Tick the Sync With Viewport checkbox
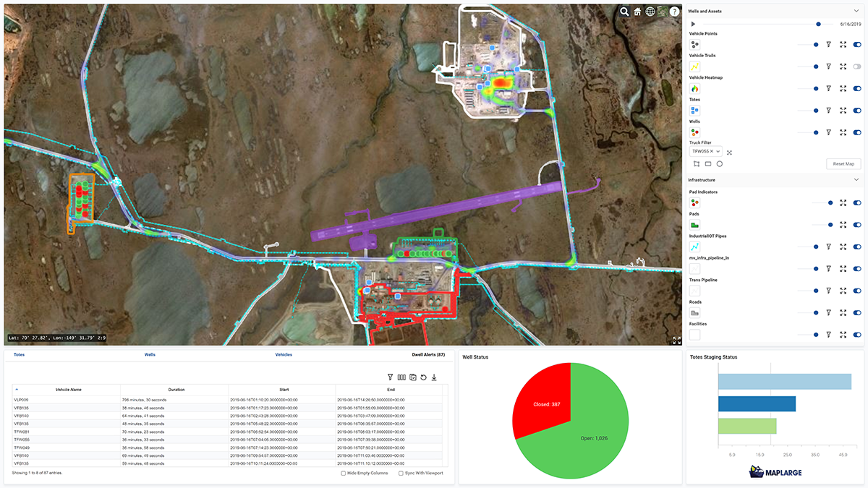This screenshot has width=868, height=488. (401, 473)
